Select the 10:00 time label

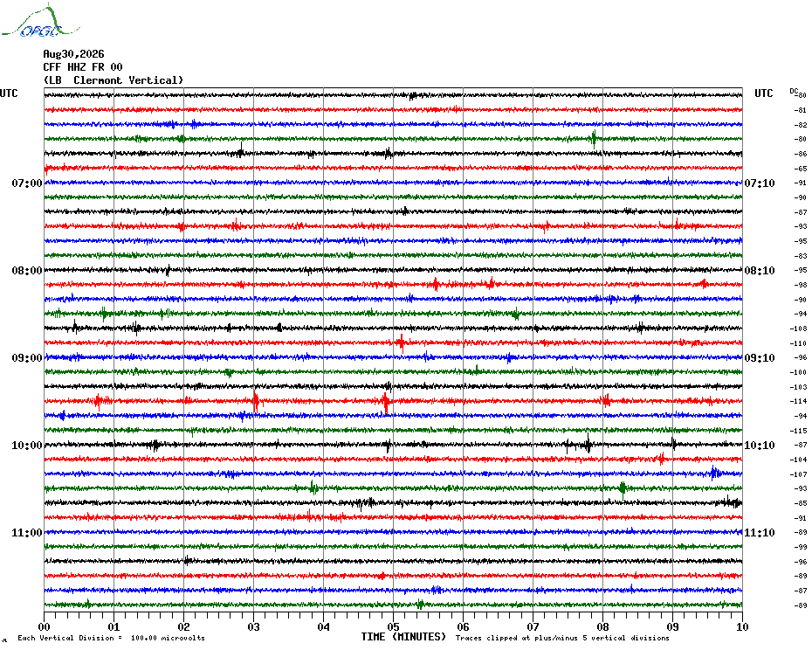click(x=27, y=446)
